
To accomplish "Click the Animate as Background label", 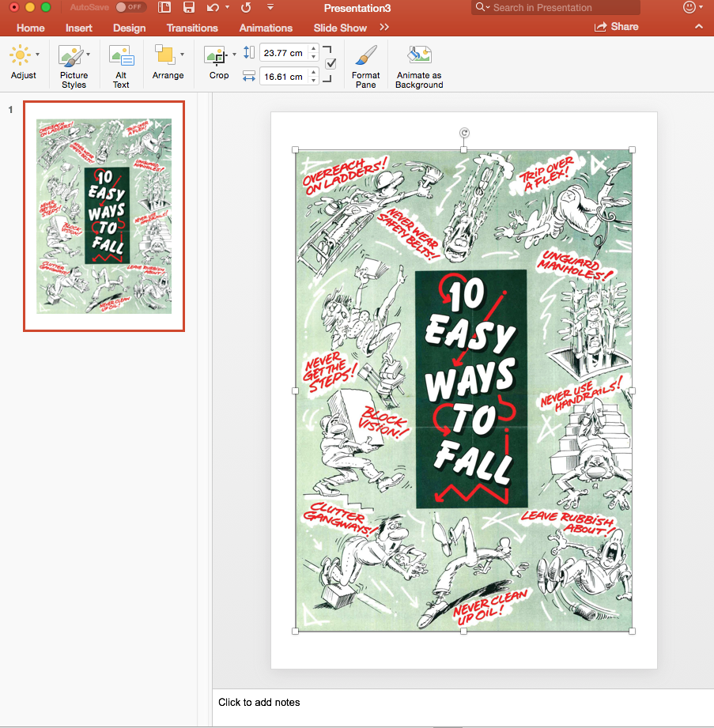I will [419, 80].
